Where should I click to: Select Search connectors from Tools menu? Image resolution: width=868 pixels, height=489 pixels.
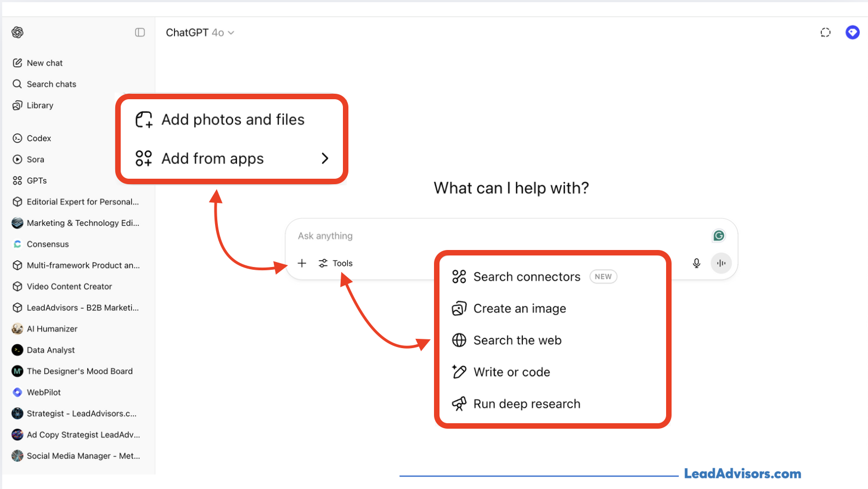(535, 277)
